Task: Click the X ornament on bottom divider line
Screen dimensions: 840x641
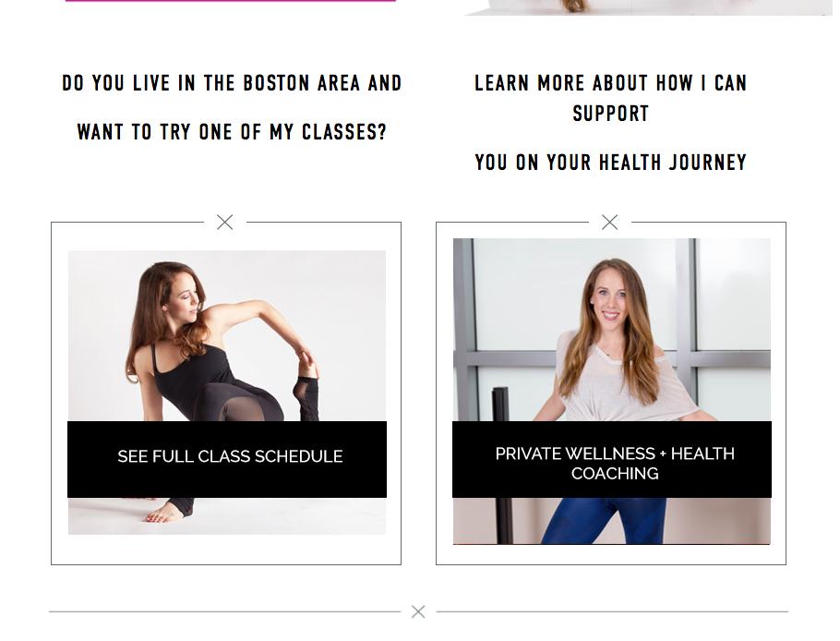Action: pos(418,611)
